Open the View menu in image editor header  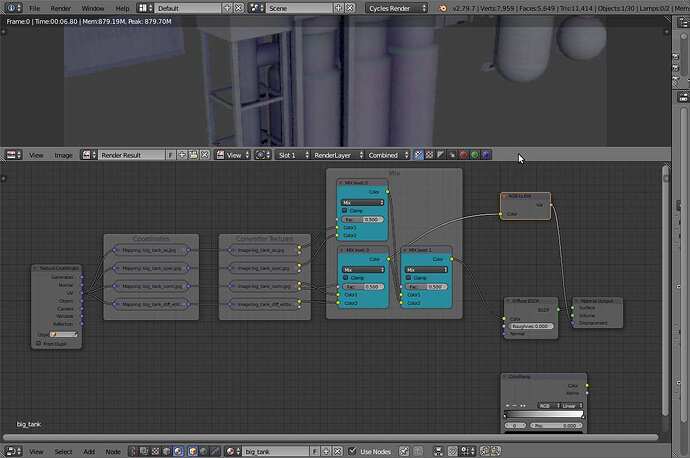click(x=36, y=155)
